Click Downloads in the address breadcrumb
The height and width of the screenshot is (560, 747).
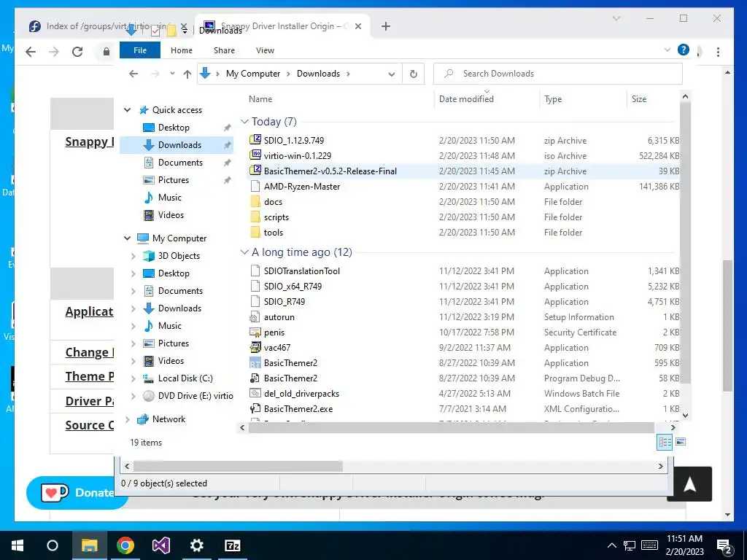(x=318, y=74)
